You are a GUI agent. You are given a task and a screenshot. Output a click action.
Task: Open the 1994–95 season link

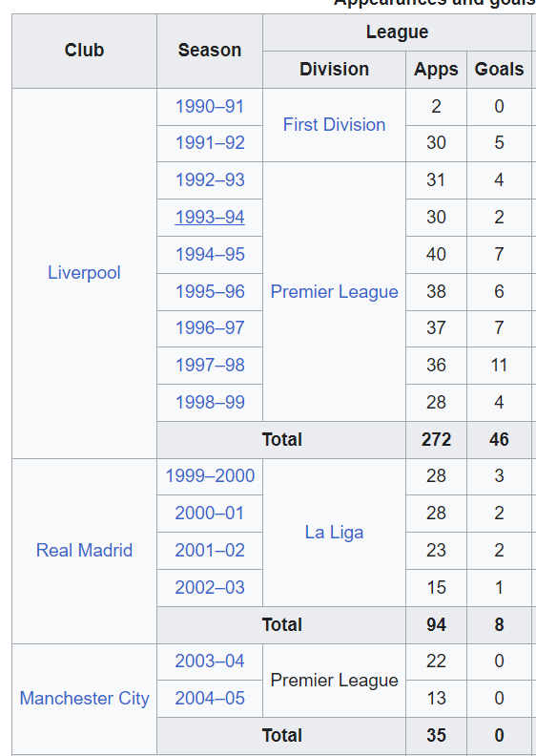coord(210,254)
